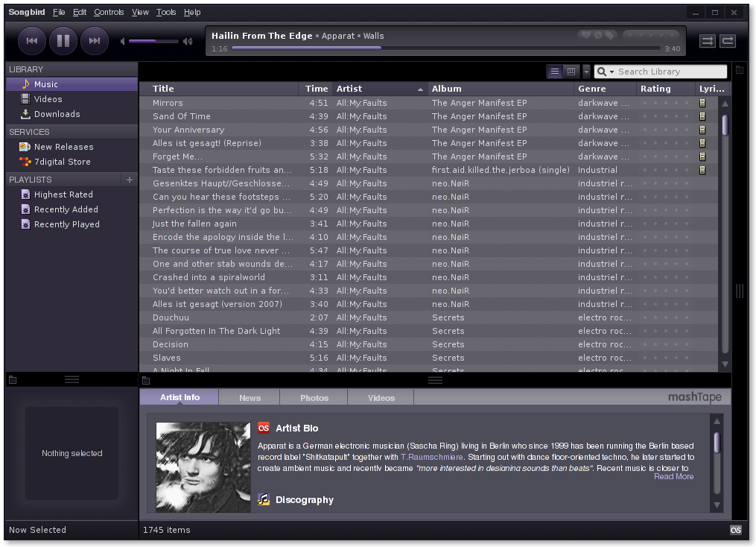Follow the T.Raumschmiere link in the bio
Image resolution: width=756 pixels, height=547 pixels.
[432, 457]
